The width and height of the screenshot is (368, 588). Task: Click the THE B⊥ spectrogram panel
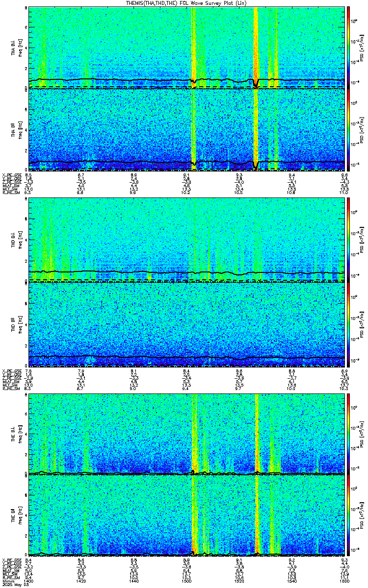point(186,433)
